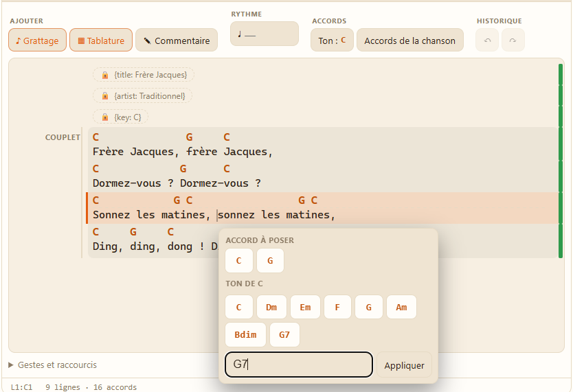Select G chord above 'frère Jacques'
This screenshot has width=573, height=392.
pyautogui.click(x=190, y=137)
